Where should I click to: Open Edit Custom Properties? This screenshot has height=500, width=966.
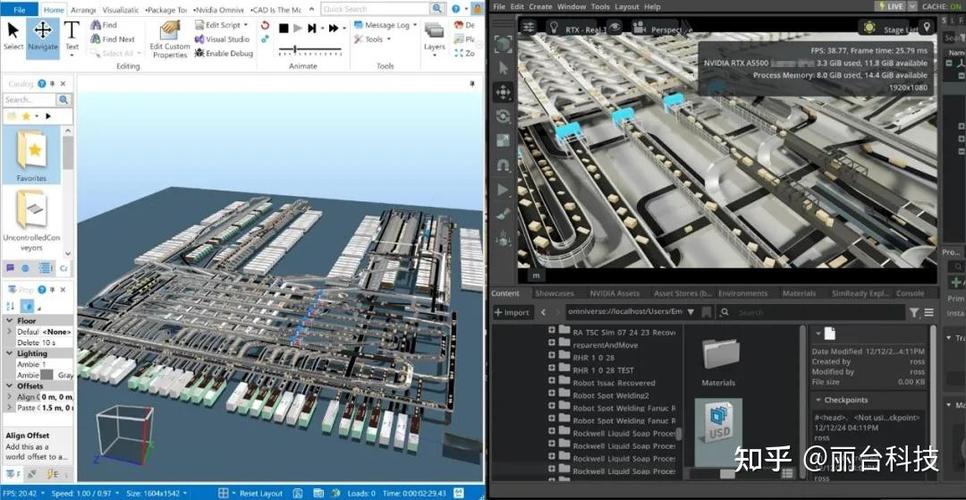point(170,39)
